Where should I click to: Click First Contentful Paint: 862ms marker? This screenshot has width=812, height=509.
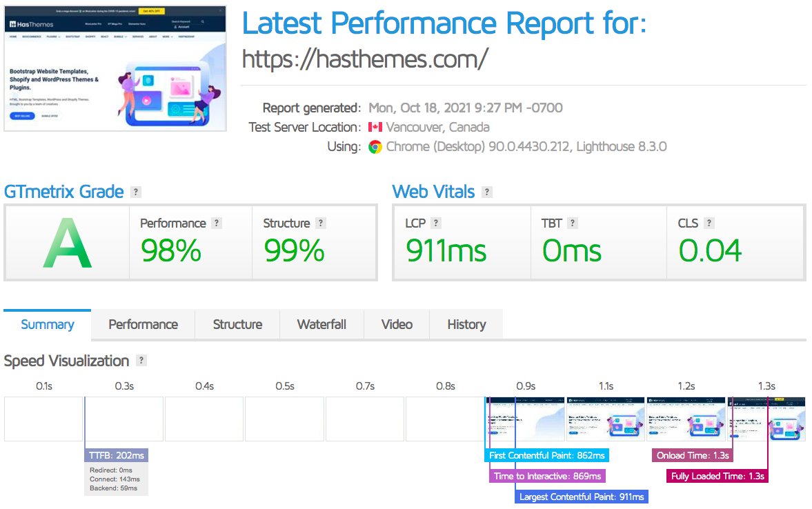547,456
